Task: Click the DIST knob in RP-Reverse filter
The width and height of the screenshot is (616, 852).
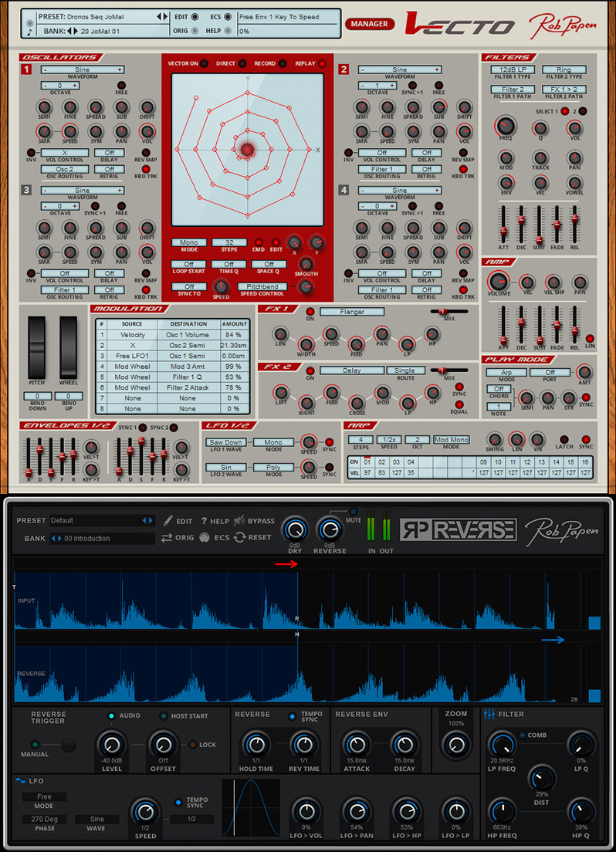Action: [x=541, y=779]
